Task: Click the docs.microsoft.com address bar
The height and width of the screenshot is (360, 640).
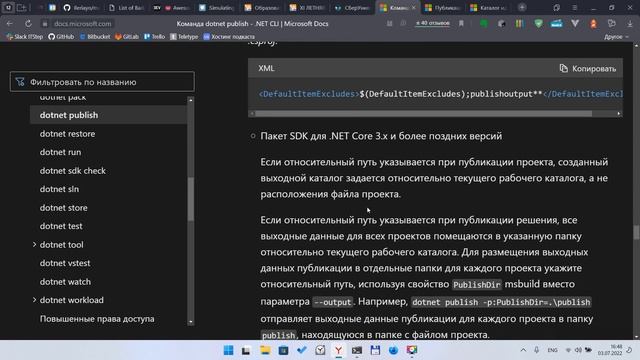Action: pyautogui.click(x=82, y=24)
